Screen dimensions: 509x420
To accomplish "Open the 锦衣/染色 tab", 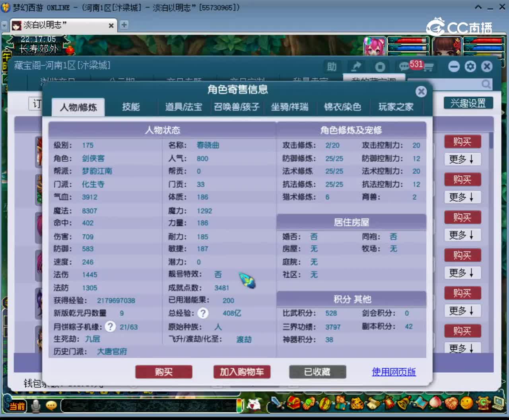I will pos(342,107).
